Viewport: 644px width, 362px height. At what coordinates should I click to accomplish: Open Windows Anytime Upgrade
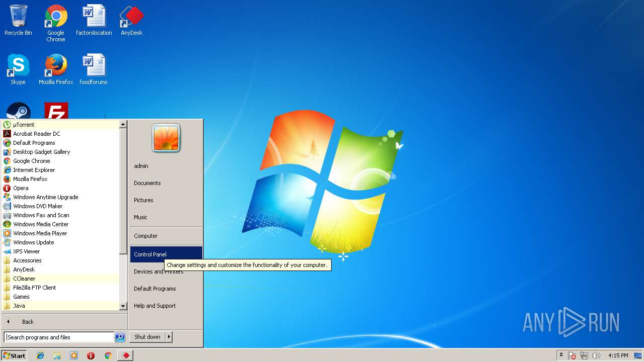pos(60,197)
